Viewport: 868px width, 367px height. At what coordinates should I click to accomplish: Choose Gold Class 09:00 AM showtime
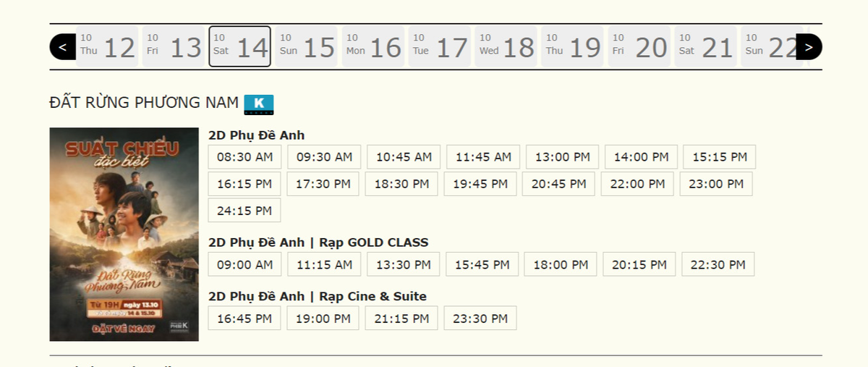(244, 264)
